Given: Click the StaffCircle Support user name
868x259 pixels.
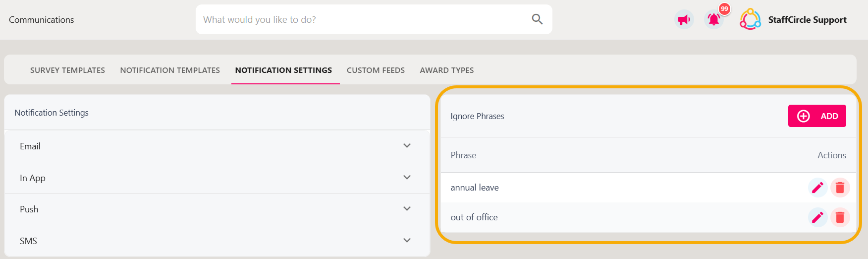Looking at the screenshot, I should click(807, 20).
